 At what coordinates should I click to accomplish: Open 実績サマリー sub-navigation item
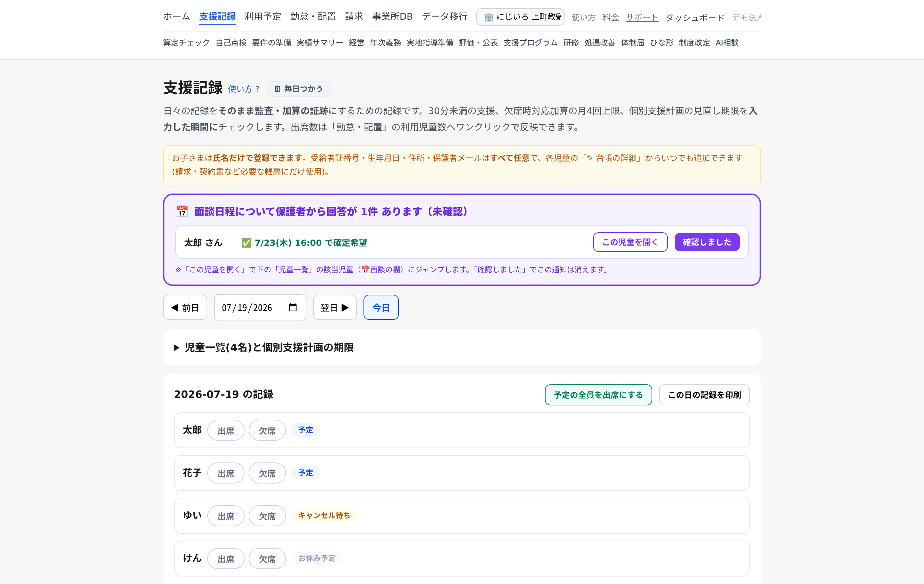pyautogui.click(x=320, y=42)
